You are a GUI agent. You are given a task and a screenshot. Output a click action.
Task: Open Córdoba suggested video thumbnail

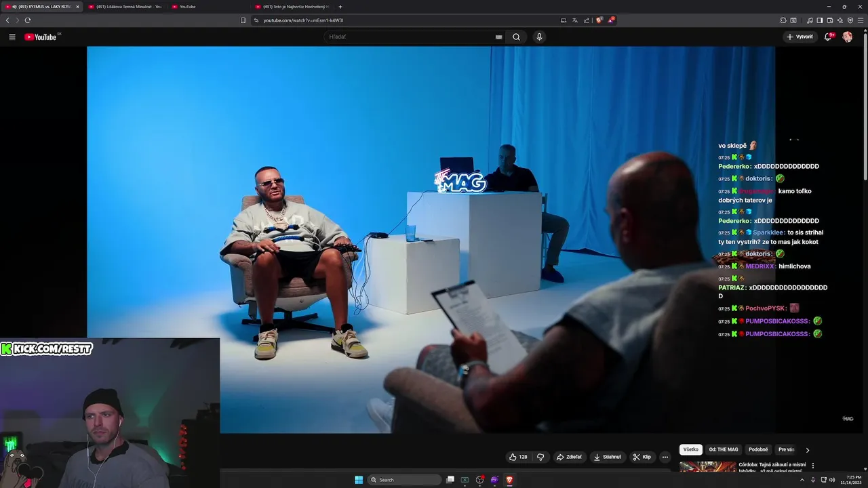tap(707, 466)
